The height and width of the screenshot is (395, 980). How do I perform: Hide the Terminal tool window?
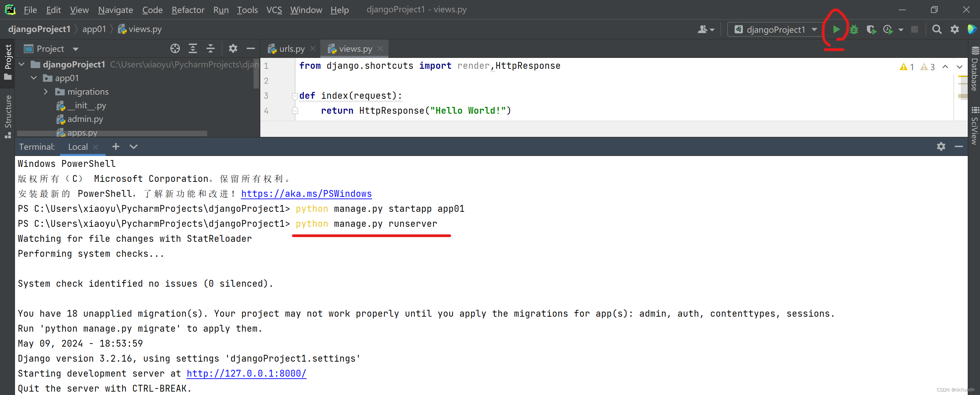[x=959, y=146]
